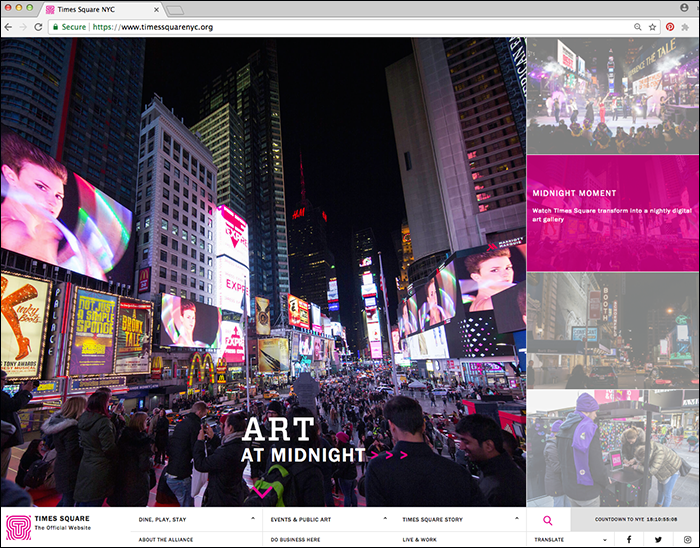Screen dimensions: 700x548
Task: Reload the page with the refresh icon
Action: 38,27
